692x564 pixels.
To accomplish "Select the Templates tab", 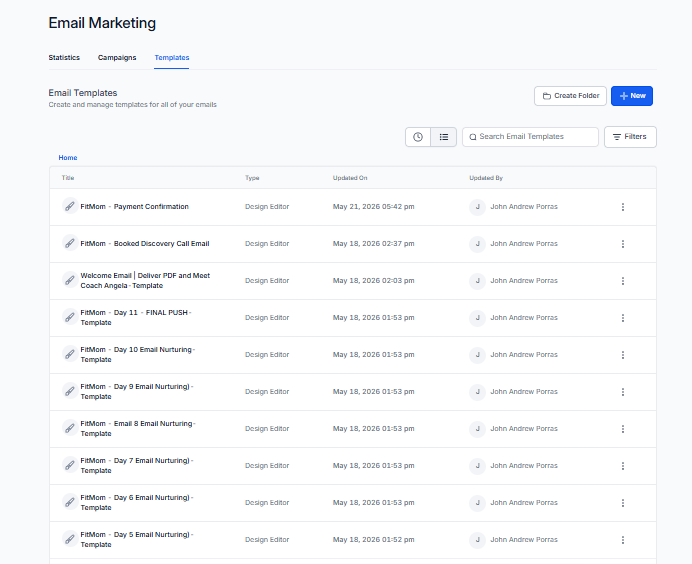I will [172, 57].
